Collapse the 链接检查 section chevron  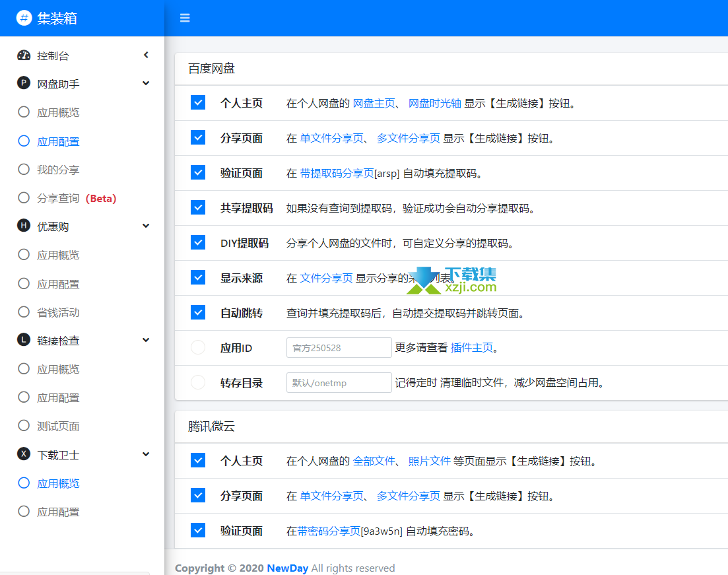(146, 340)
